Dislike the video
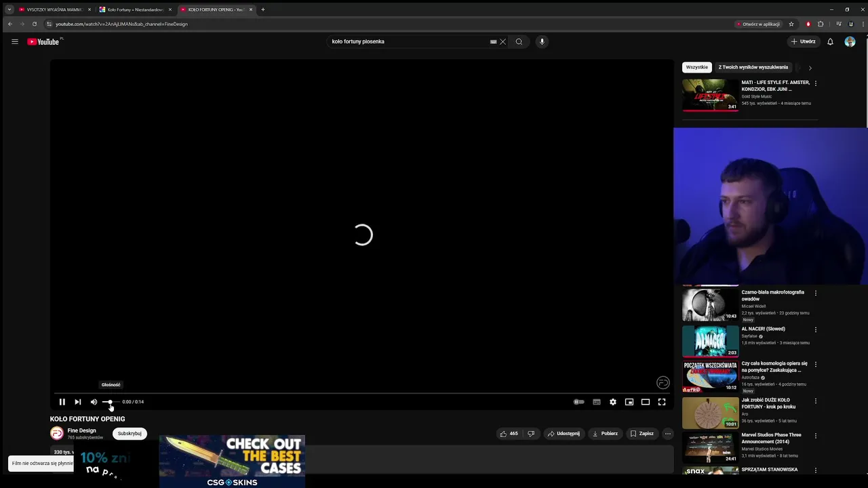 (x=531, y=434)
